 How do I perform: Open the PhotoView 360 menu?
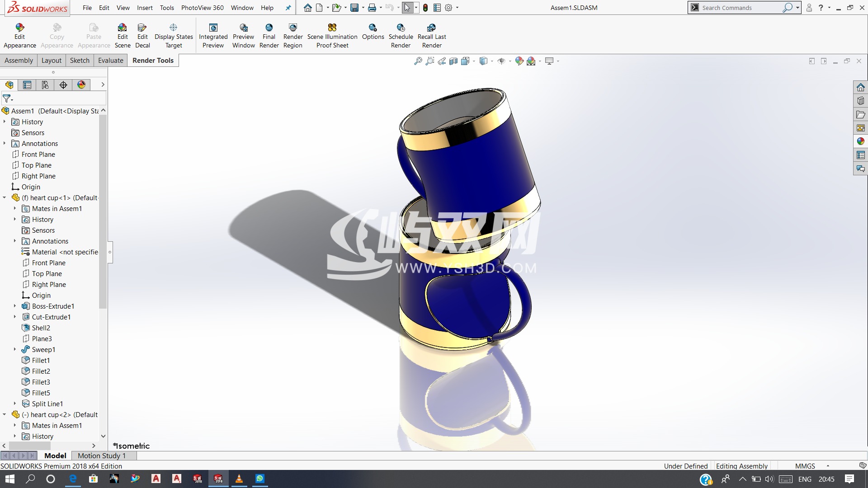tap(202, 8)
